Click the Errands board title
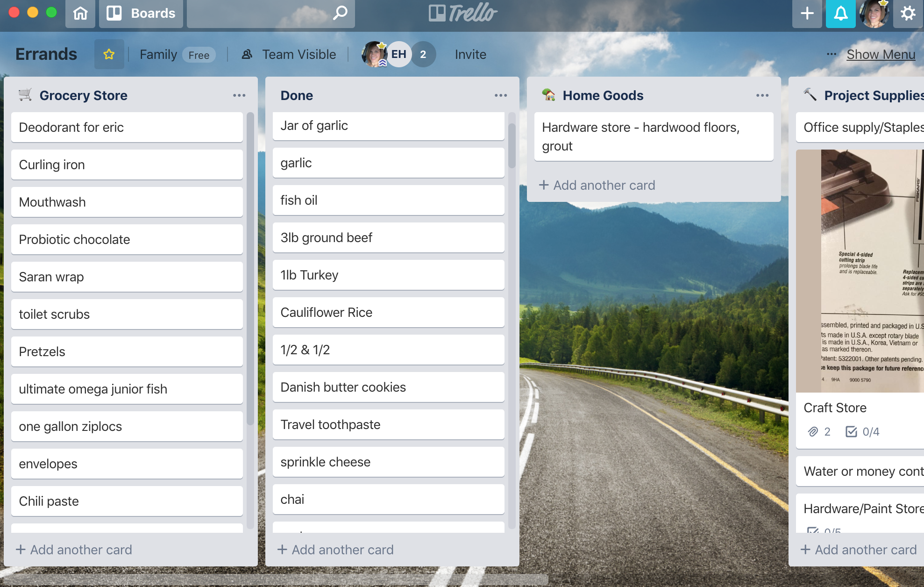The width and height of the screenshot is (924, 587). (x=46, y=54)
